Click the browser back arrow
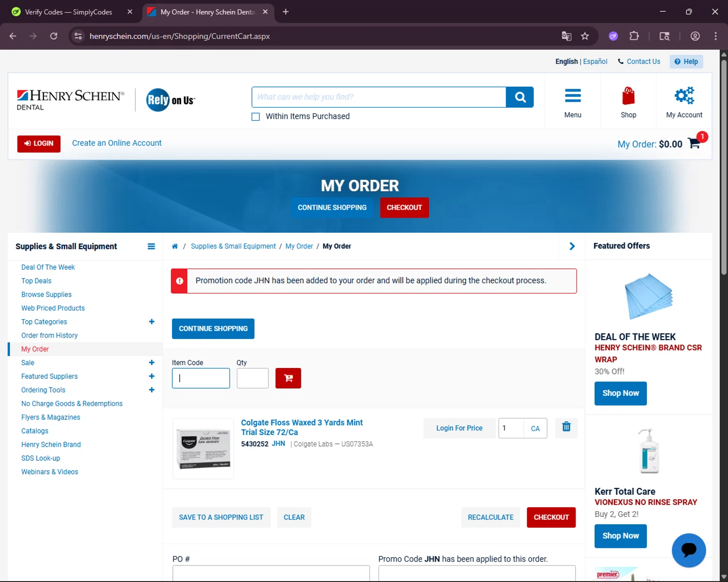This screenshot has width=728, height=582. click(x=13, y=36)
